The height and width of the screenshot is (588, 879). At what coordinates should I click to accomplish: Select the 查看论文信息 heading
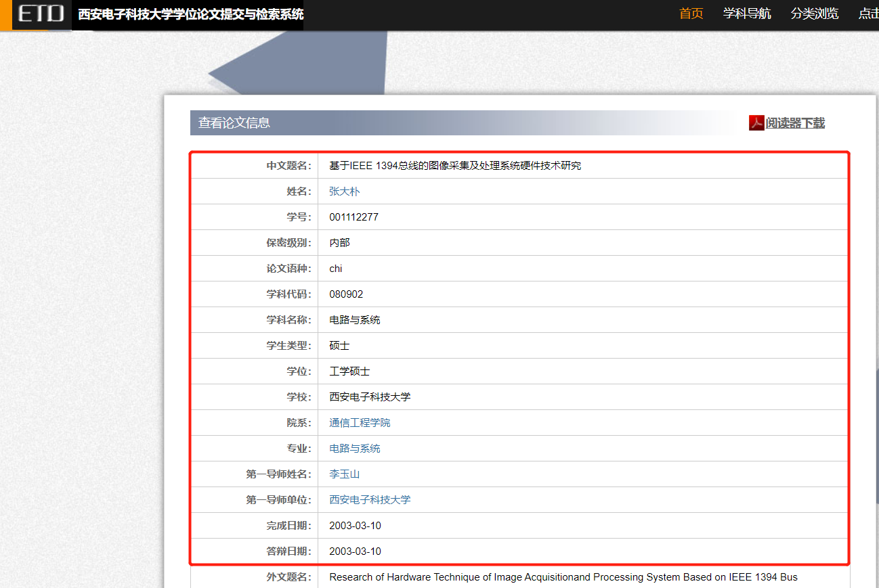(234, 123)
